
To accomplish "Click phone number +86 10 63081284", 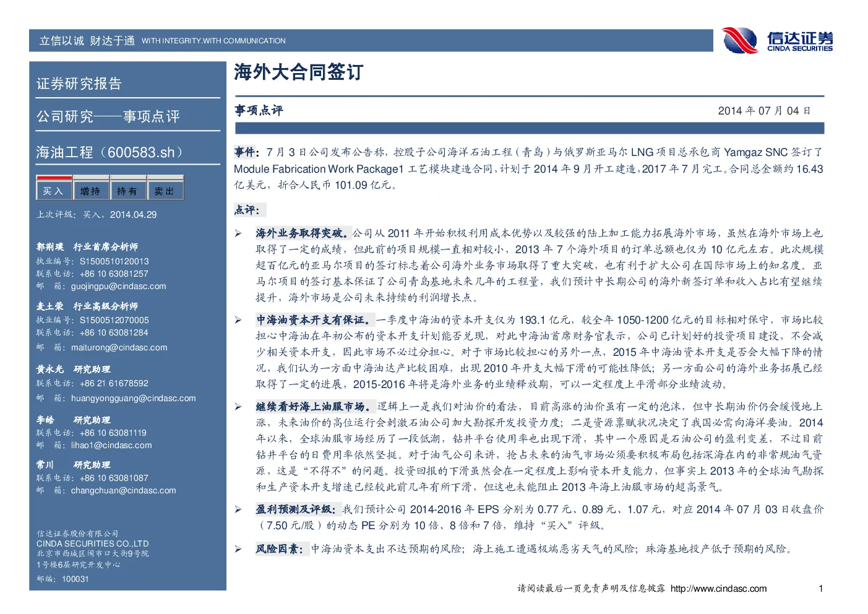I will [x=114, y=332].
